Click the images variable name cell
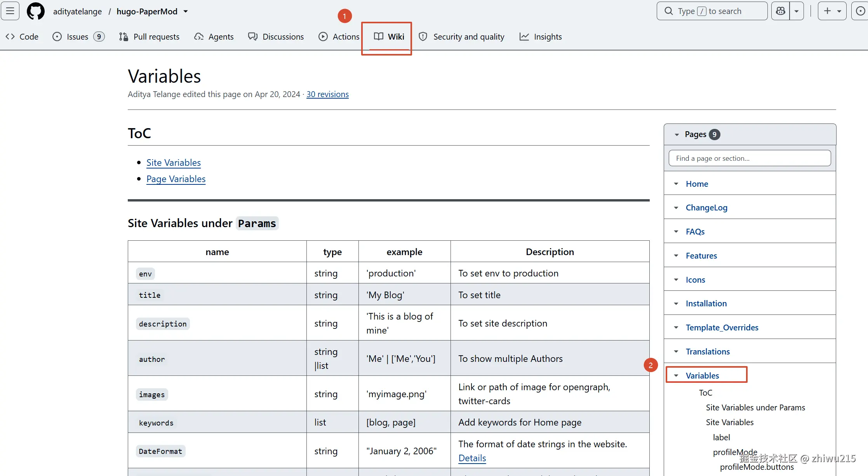 (x=217, y=394)
